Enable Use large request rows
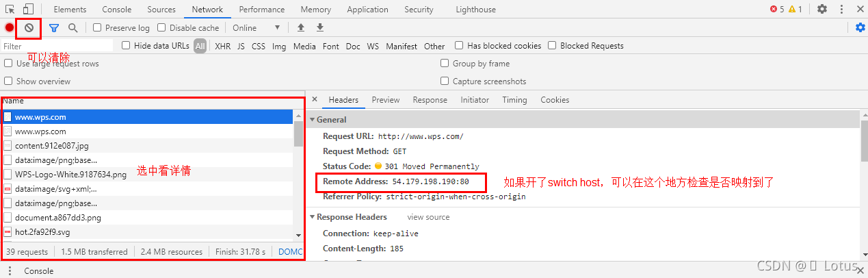Screen dimensions: 868x278 click(8, 64)
